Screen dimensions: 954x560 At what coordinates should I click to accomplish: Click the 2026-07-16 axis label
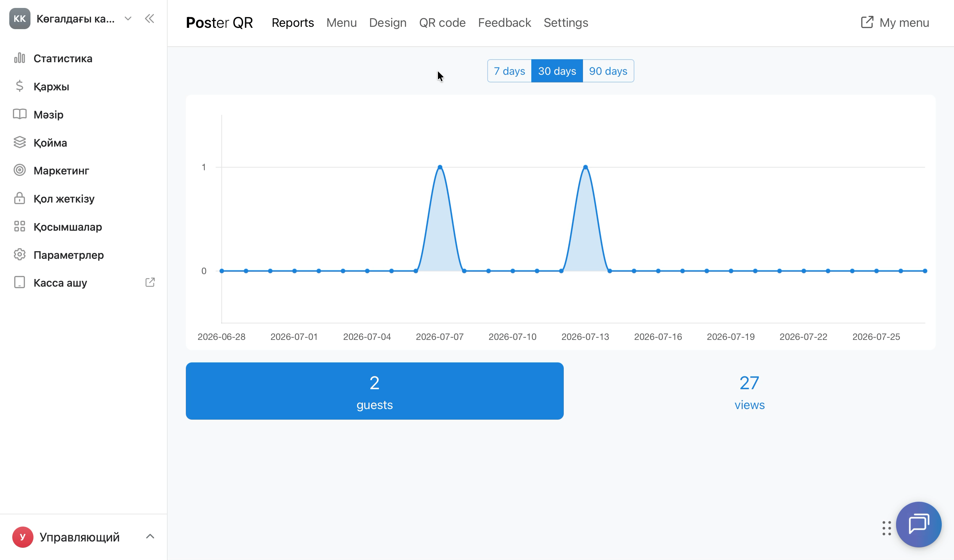coord(658,336)
